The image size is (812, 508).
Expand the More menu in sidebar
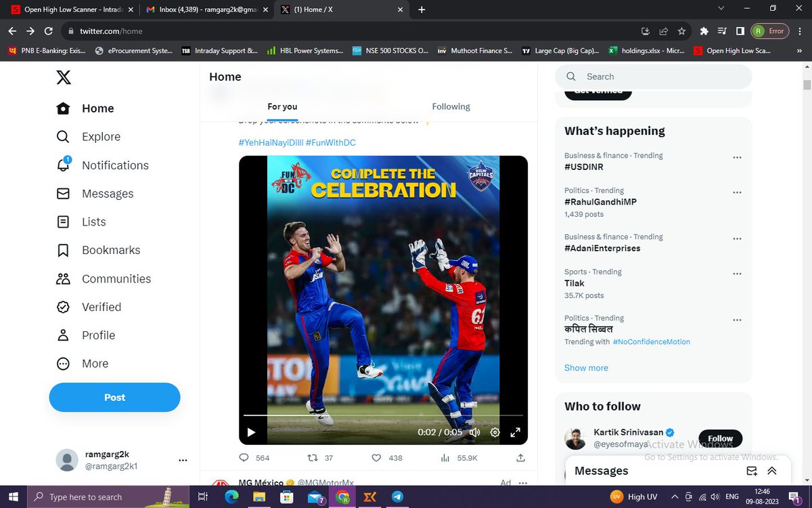[83, 364]
